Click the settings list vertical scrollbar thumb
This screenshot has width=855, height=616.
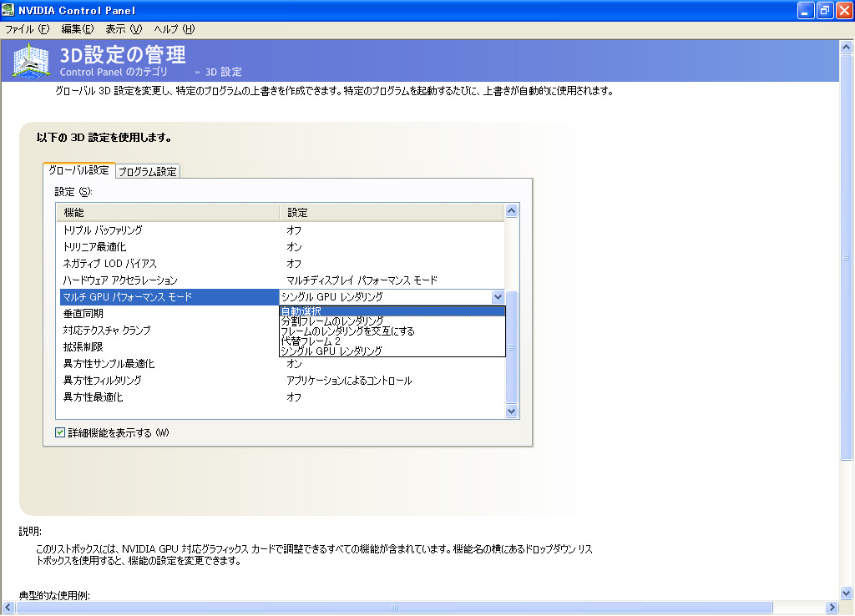(511, 347)
